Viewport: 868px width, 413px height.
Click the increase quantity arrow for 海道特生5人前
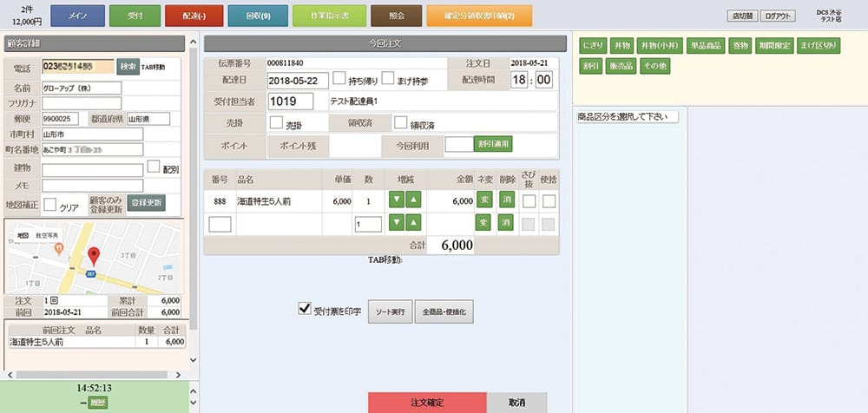pos(414,201)
